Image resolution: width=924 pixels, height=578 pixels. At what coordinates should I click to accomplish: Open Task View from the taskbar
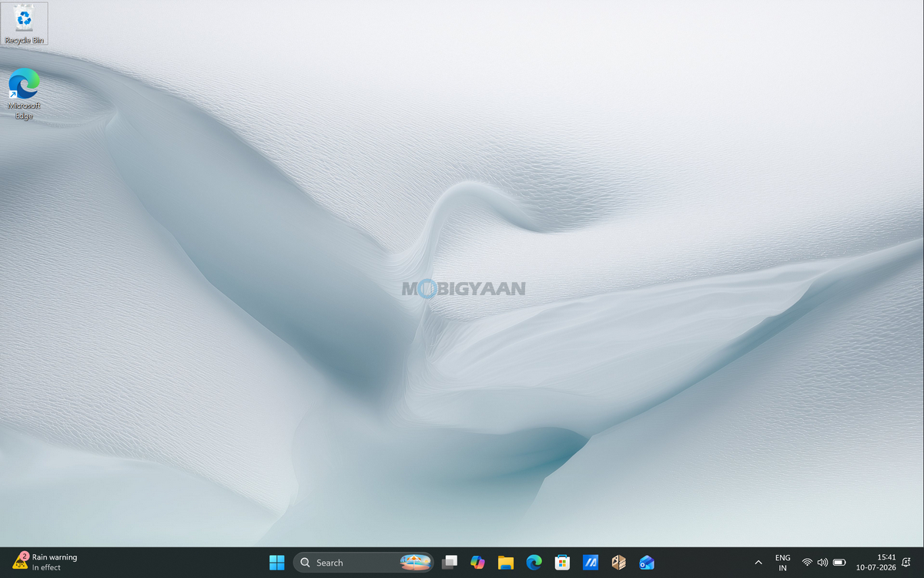pos(450,563)
